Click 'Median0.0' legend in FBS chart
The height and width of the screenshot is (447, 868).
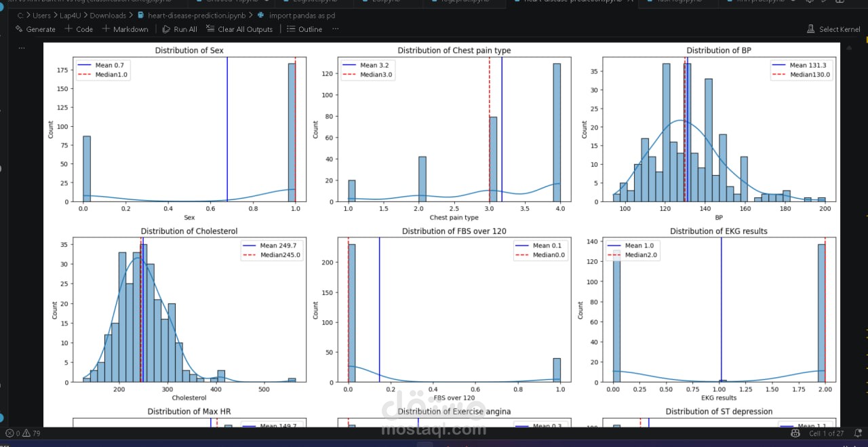tap(548, 255)
